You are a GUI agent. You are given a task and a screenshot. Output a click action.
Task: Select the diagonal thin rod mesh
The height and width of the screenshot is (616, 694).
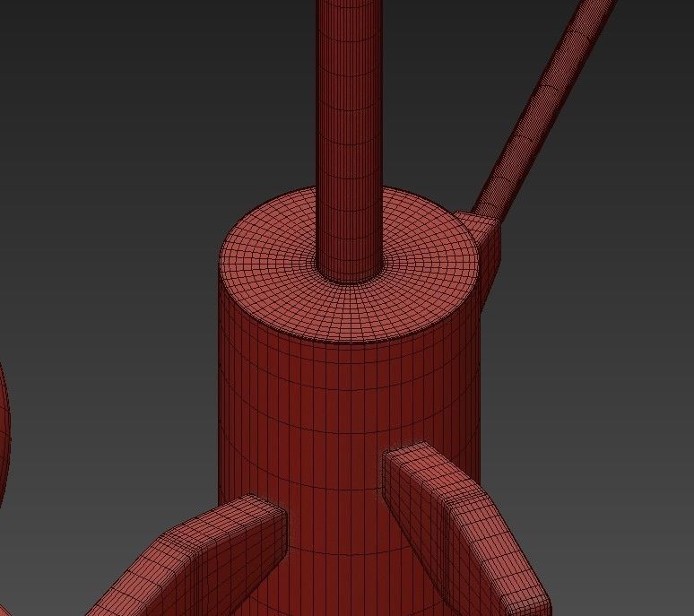(x=545, y=108)
